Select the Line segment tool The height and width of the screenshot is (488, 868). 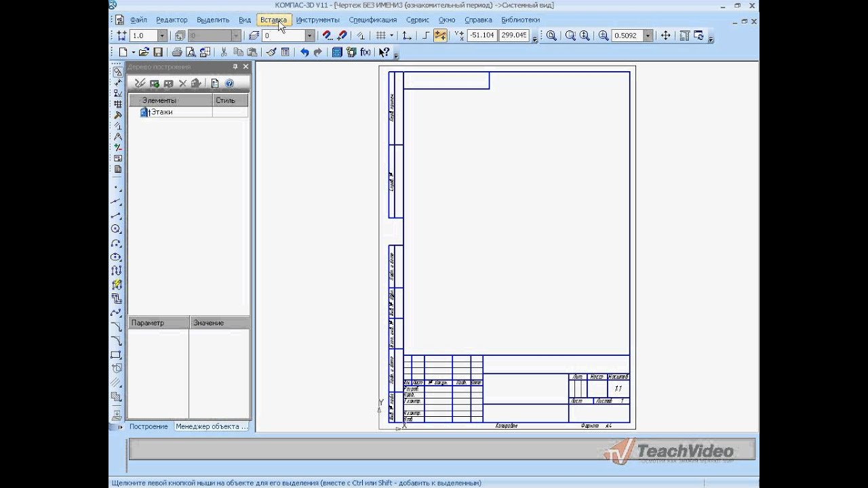pos(117,216)
